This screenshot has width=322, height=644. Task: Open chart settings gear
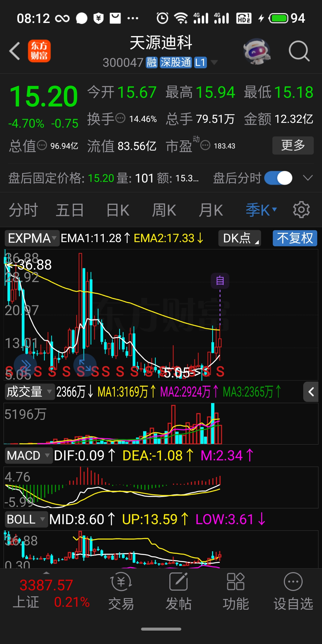click(301, 210)
